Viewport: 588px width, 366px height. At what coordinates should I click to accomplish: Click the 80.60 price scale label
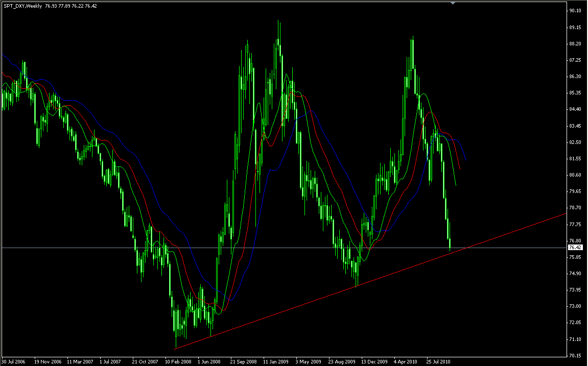(x=575, y=175)
